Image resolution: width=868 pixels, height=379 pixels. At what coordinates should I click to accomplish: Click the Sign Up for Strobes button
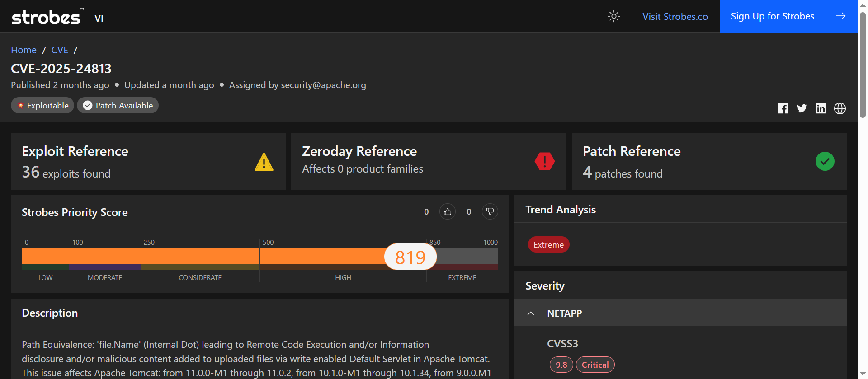(788, 16)
